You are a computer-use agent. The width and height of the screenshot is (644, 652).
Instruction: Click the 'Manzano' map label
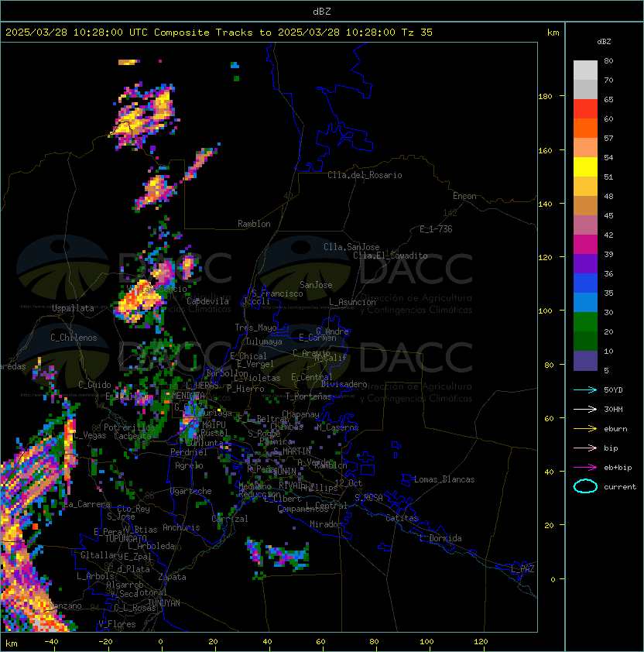point(65,606)
